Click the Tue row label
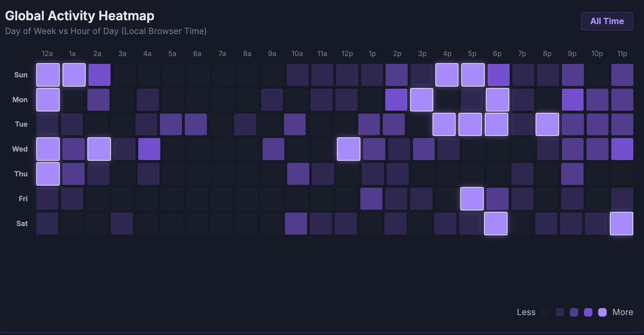This screenshot has height=335, width=644. click(21, 124)
